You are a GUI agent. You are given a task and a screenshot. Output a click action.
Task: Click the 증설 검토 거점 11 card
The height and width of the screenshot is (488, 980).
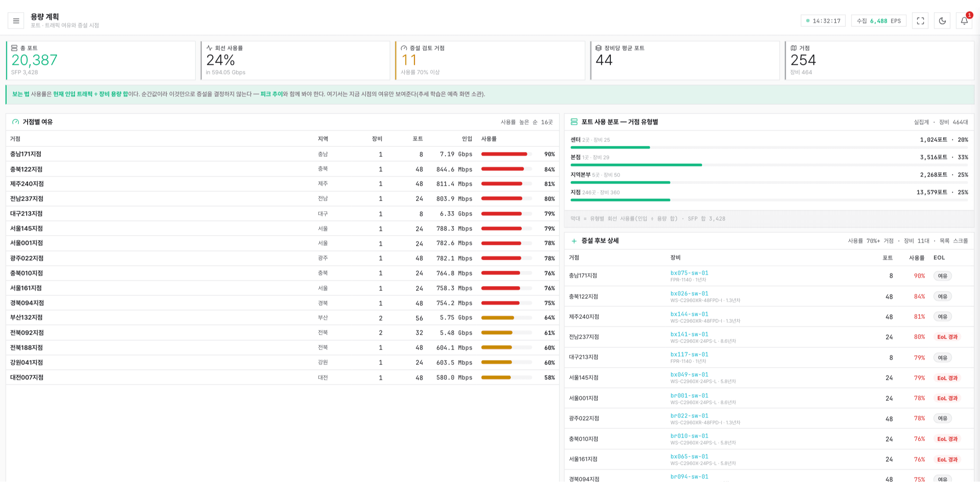(490, 60)
